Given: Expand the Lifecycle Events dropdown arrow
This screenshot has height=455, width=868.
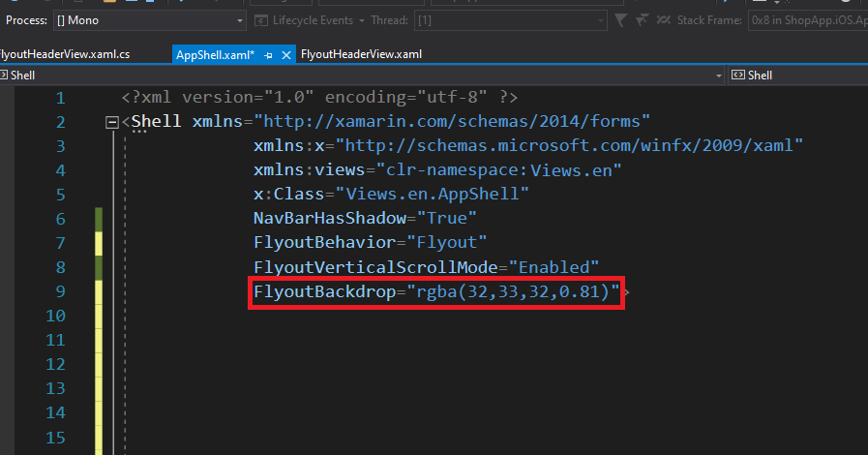Looking at the screenshot, I should point(362,21).
